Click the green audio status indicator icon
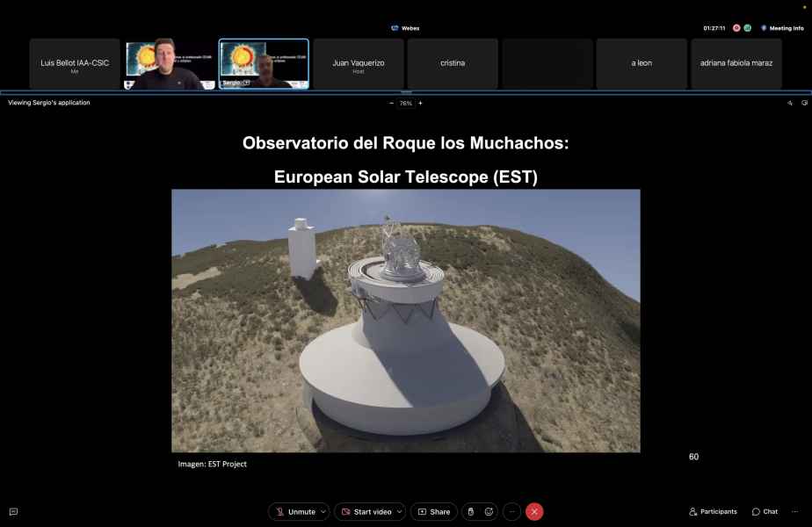Image resolution: width=812 pixels, height=527 pixels. pos(747,28)
